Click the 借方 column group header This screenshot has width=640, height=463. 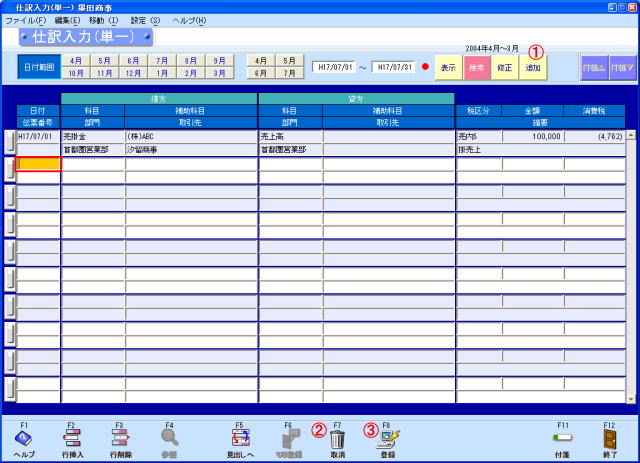coord(159,99)
